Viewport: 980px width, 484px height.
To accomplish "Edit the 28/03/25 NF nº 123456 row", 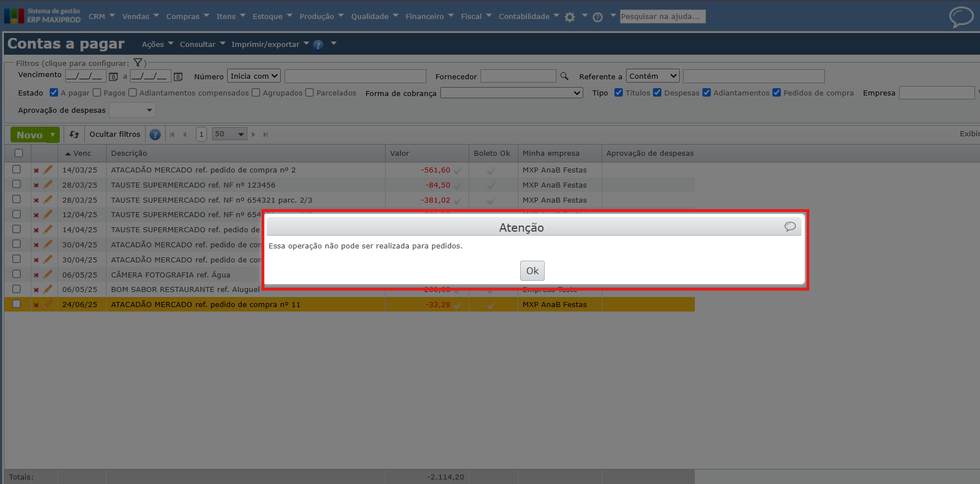I will pyautogui.click(x=48, y=184).
